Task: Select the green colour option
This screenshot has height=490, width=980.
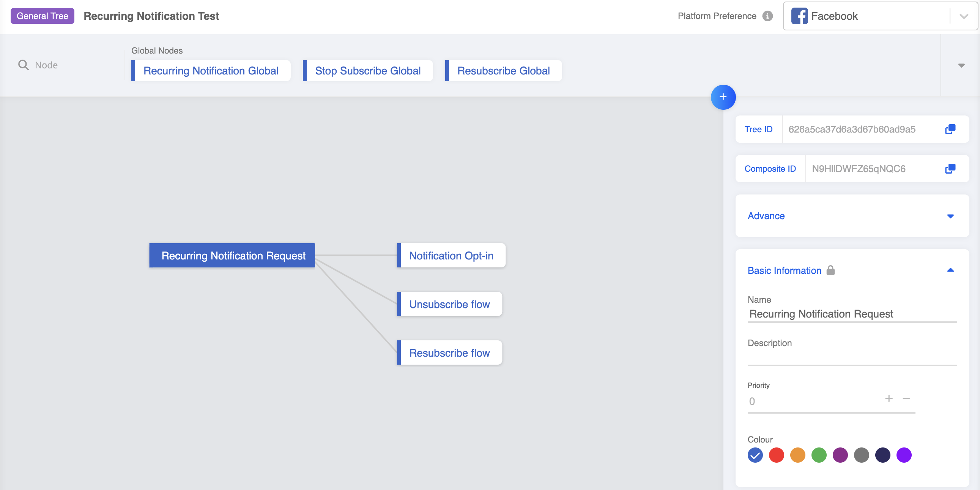Action: (819, 455)
